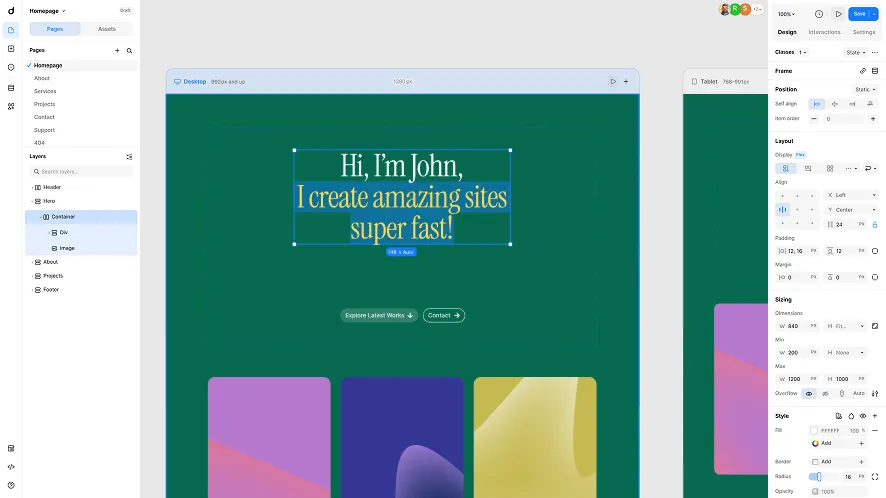This screenshot has height=498, width=886.
Task: Collapse all layers icon in Layers header
Action: pos(129,156)
